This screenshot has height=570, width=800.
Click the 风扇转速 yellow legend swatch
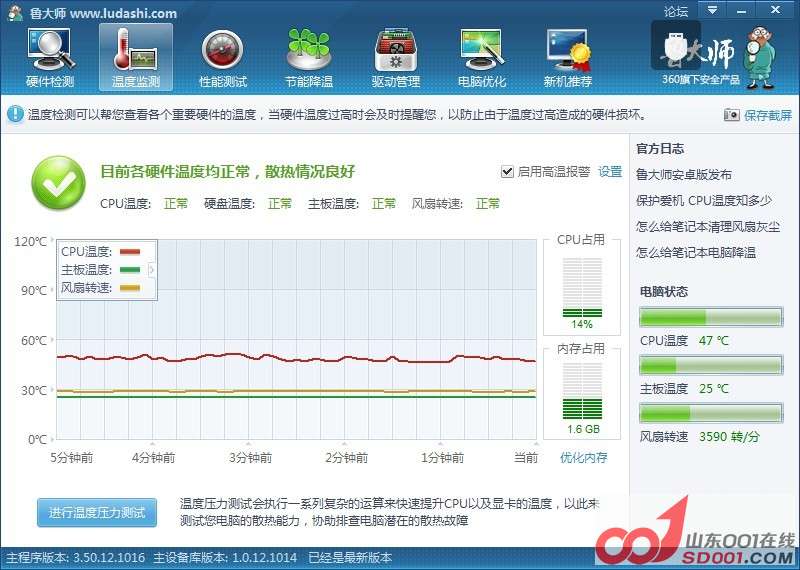[130, 288]
